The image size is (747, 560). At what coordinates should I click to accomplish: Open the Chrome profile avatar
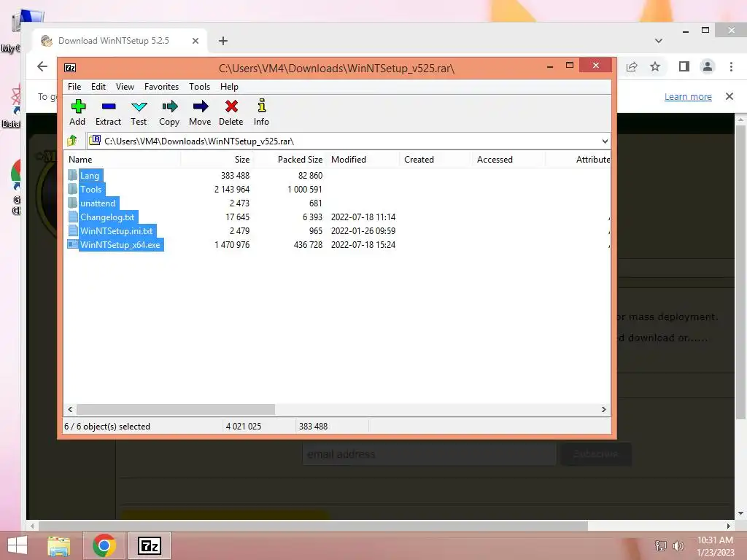708,66
